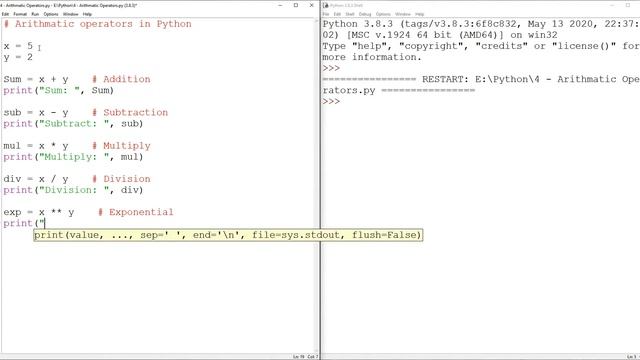This screenshot has width=640, height=360.
Task: Click the comment line "# Arithmatic operators in Python"
Action: point(98,24)
